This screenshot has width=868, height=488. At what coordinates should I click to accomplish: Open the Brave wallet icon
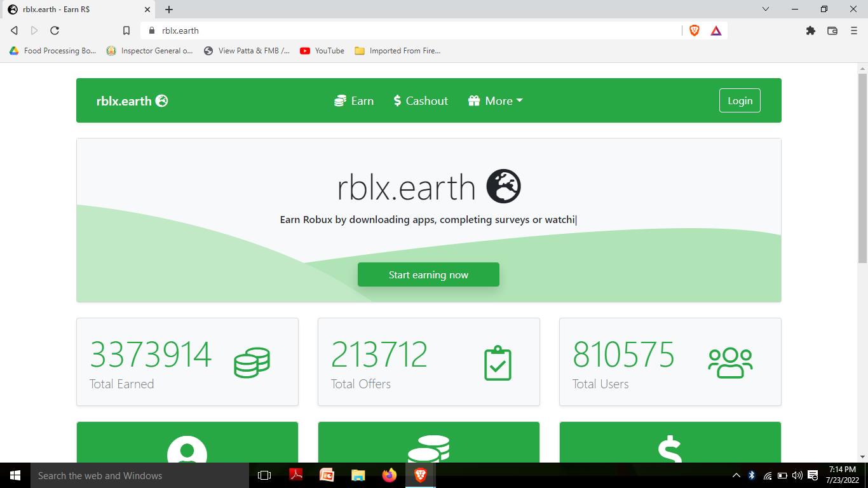point(832,30)
